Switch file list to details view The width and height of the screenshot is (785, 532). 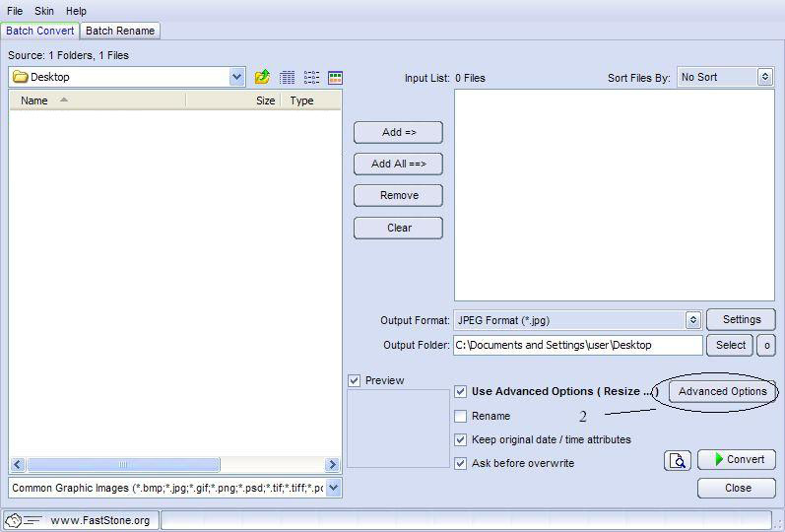tap(288, 77)
